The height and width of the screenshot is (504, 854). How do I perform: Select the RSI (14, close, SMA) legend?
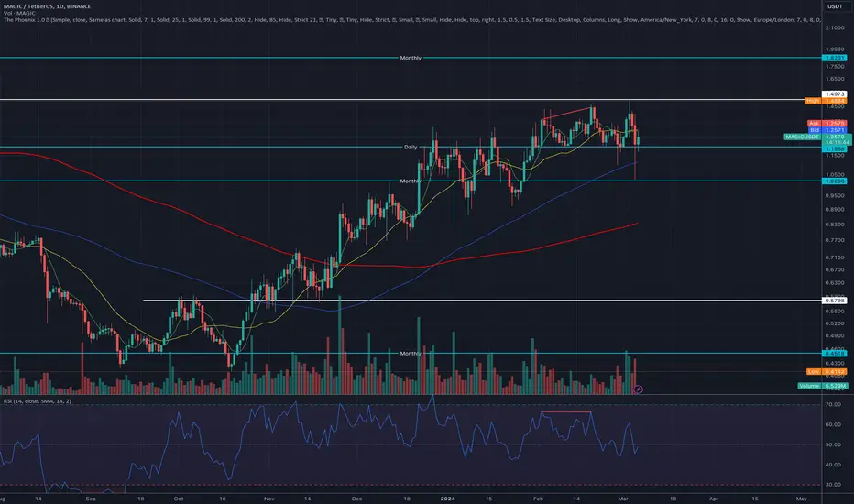click(x=37, y=401)
